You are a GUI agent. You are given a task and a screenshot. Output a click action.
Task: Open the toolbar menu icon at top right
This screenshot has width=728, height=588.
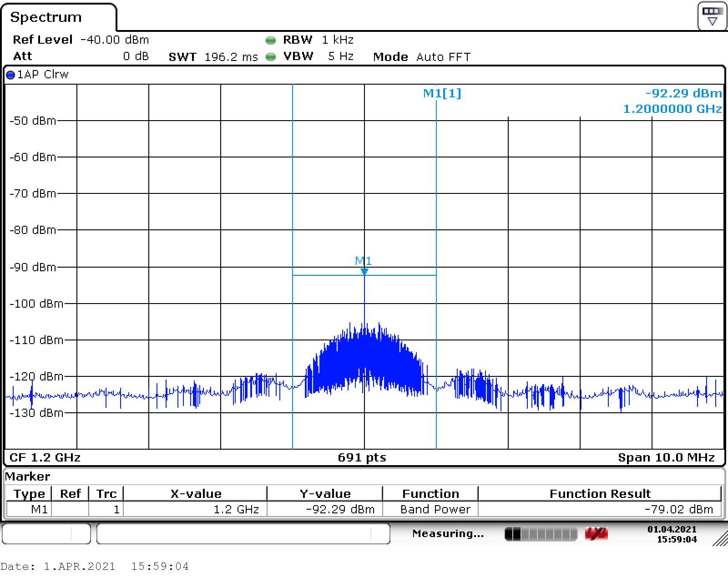pyautogui.click(x=712, y=16)
